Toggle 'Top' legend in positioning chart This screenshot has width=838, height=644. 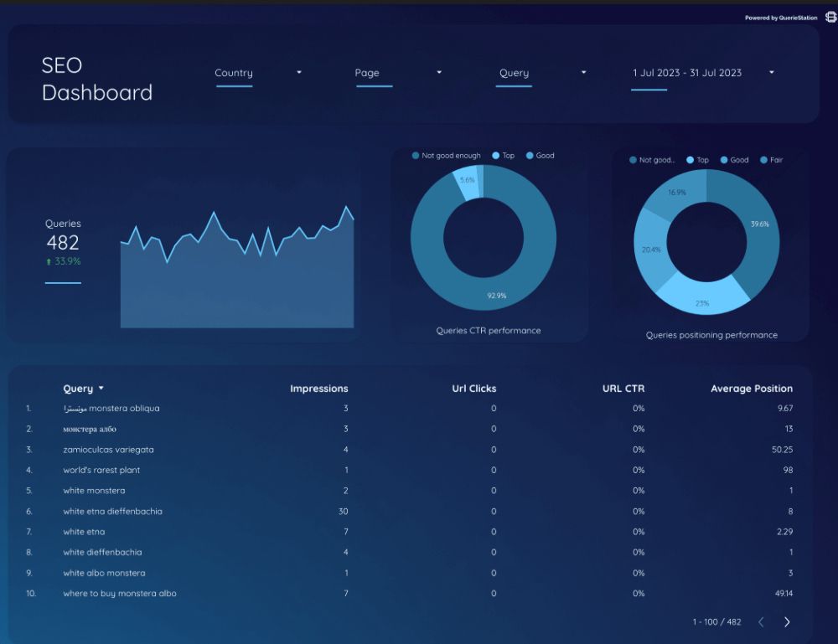click(697, 160)
